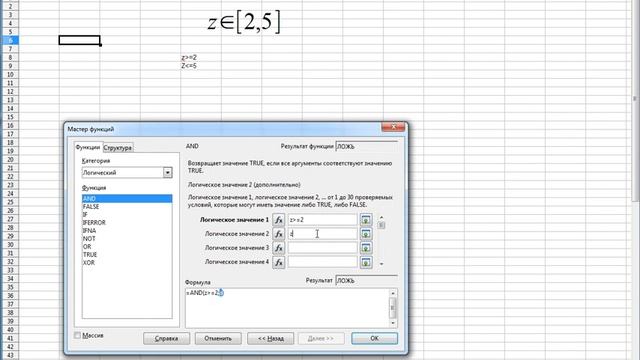Enable the Массив checkbox
640x360 pixels.
78,335
